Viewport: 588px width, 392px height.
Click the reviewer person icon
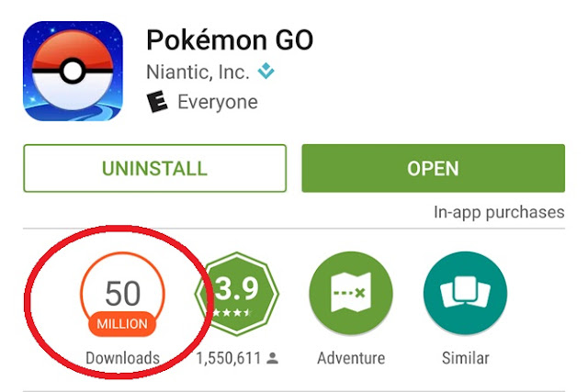pos(273,358)
